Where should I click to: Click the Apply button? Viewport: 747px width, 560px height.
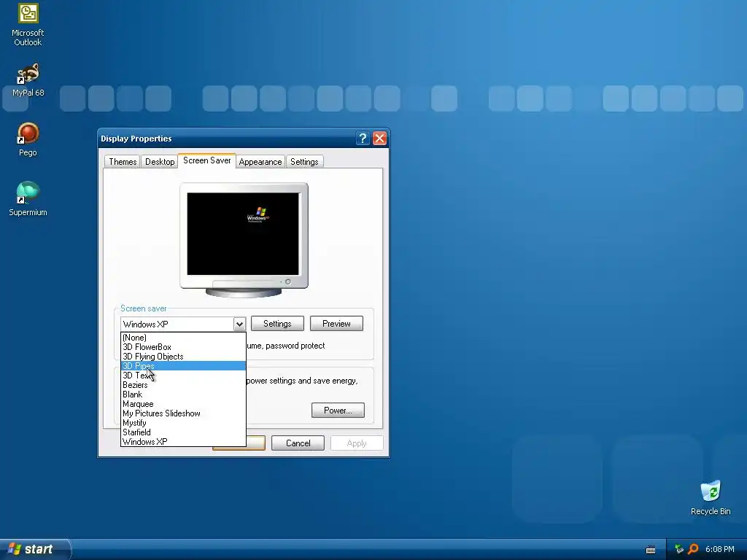point(357,443)
